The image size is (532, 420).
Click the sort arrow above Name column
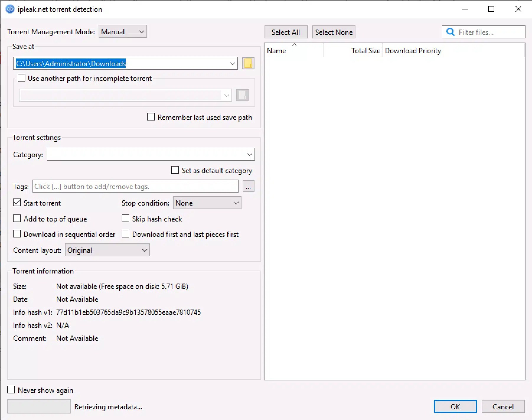[x=294, y=45]
